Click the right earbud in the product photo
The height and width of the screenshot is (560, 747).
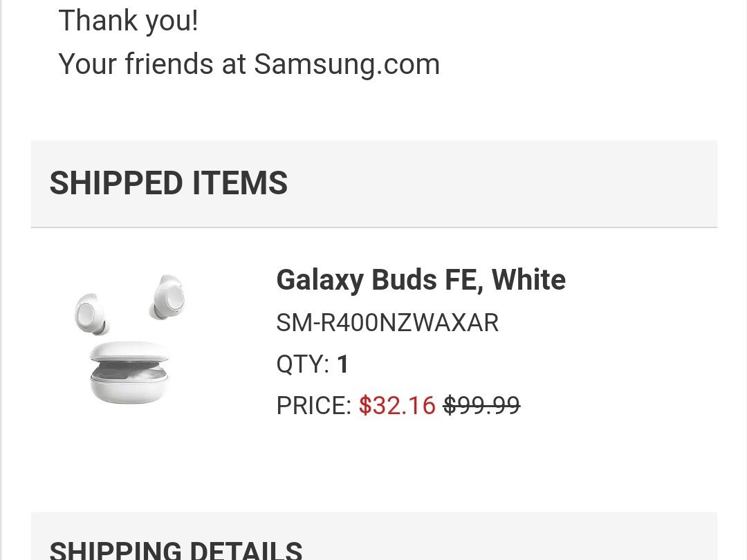(167, 296)
